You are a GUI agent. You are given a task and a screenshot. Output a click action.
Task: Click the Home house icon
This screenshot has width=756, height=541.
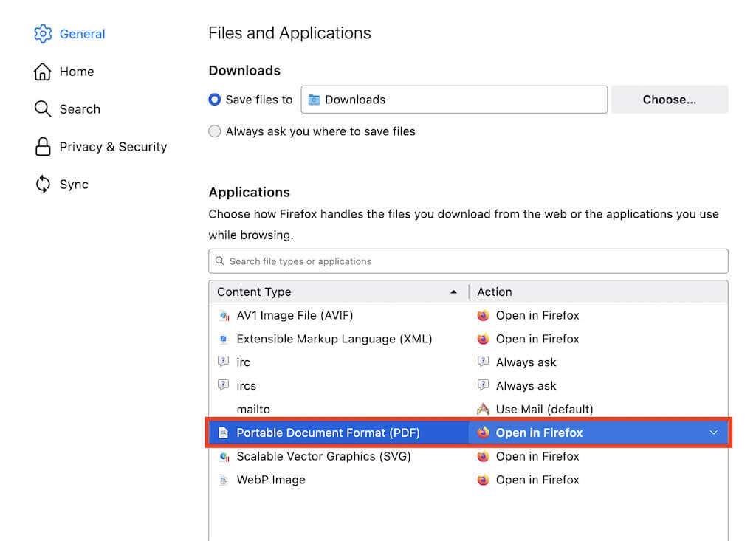coord(43,72)
